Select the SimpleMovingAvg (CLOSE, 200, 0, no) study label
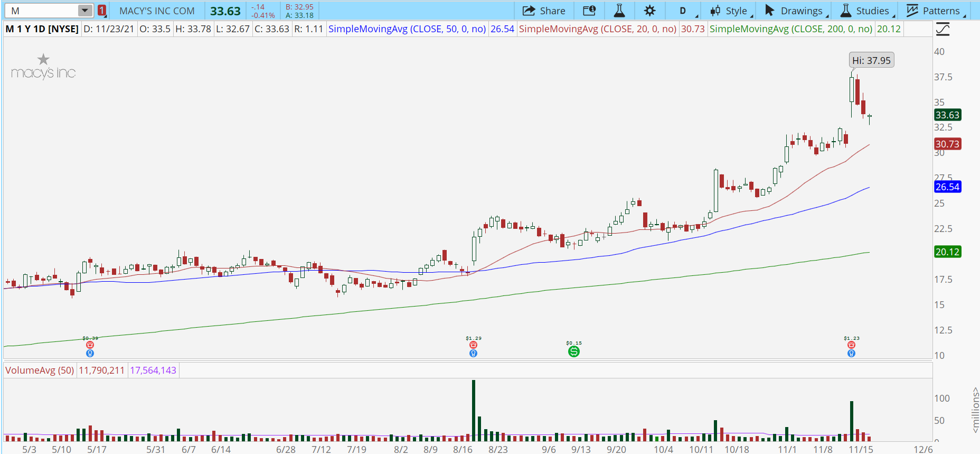Screen dimensions: 980x454 pyautogui.click(x=791, y=29)
